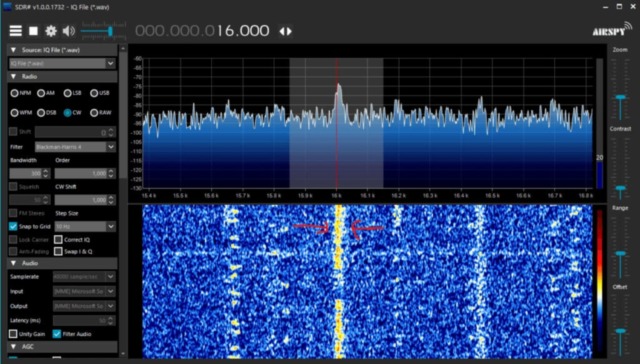Mute audio with the speaker icon
Viewport: 640px width, 364px height.
point(69,31)
